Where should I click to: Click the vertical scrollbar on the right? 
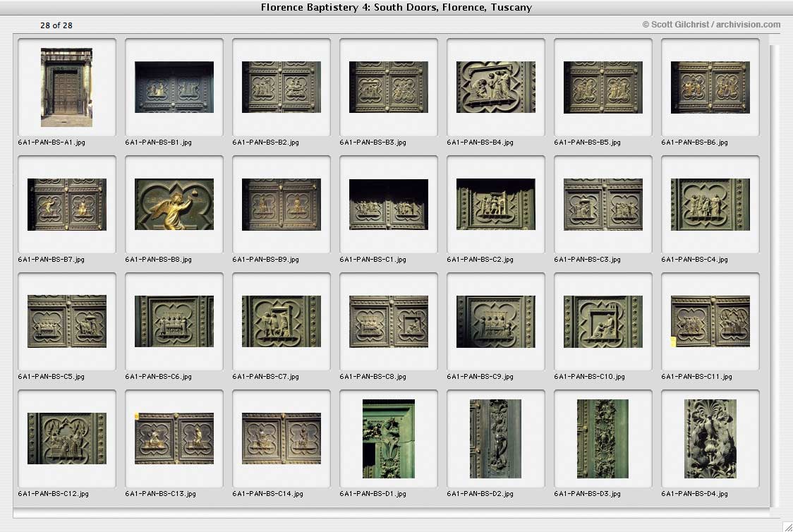coord(775,276)
